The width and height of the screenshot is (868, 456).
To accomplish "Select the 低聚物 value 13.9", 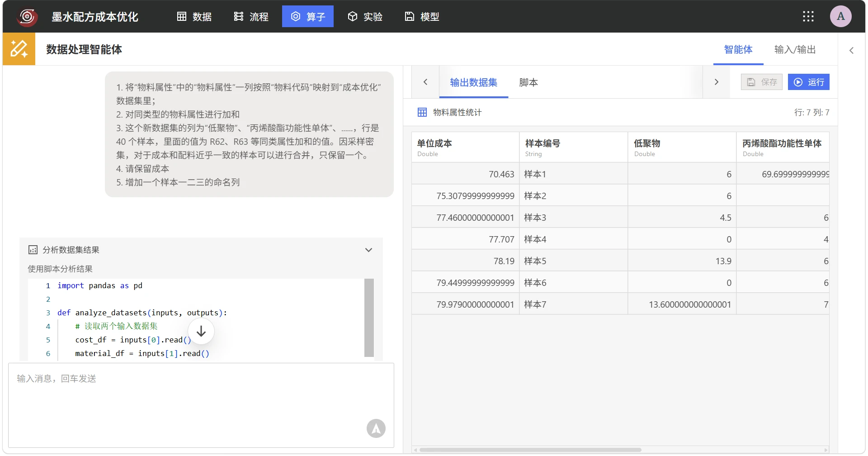I will [x=682, y=261].
